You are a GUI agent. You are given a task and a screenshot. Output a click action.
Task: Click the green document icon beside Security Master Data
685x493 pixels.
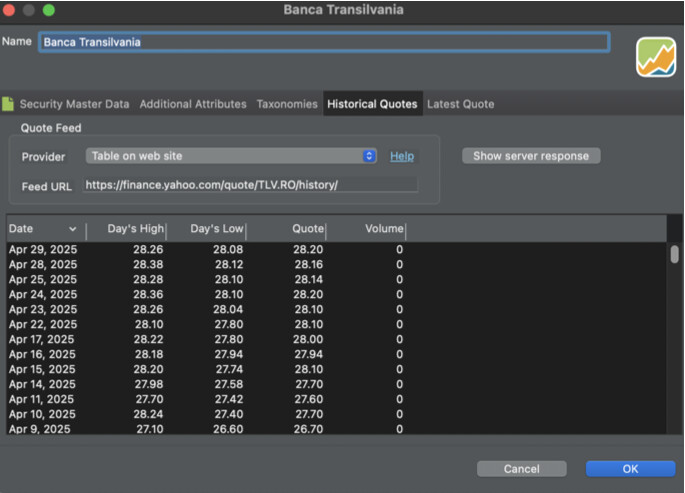pyautogui.click(x=8, y=104)
